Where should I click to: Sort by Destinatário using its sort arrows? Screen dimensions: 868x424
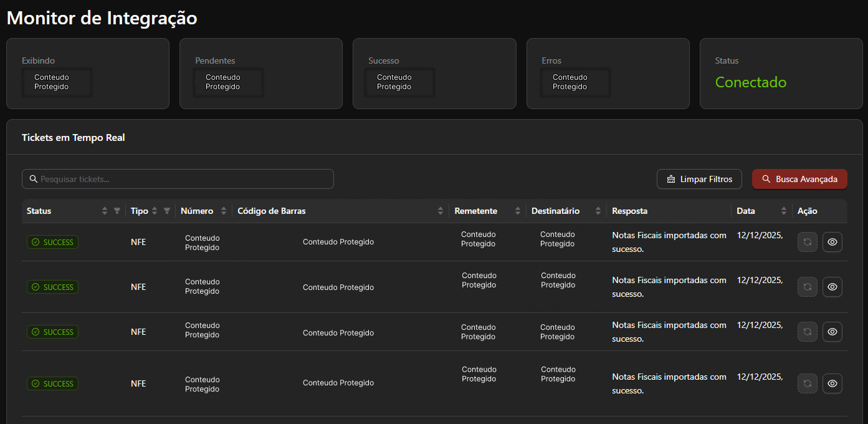coord(598,211)
